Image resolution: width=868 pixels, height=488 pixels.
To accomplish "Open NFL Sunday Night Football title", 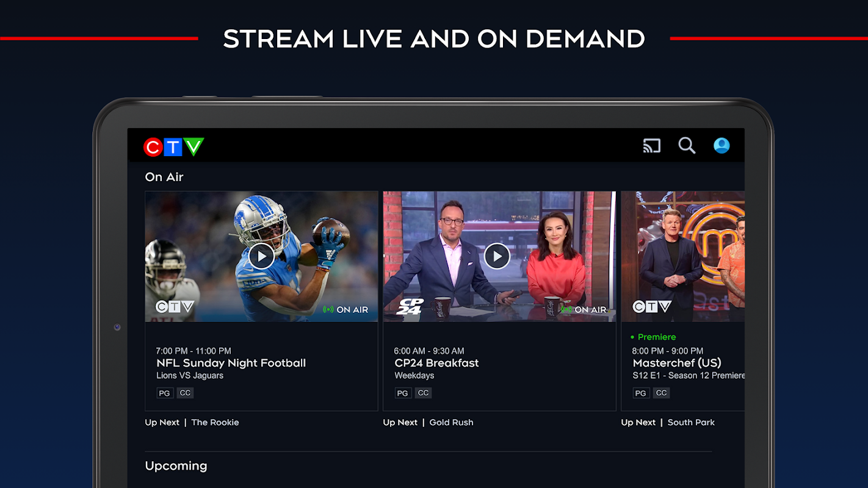I will pyautogui.click(x=231, y=363).
